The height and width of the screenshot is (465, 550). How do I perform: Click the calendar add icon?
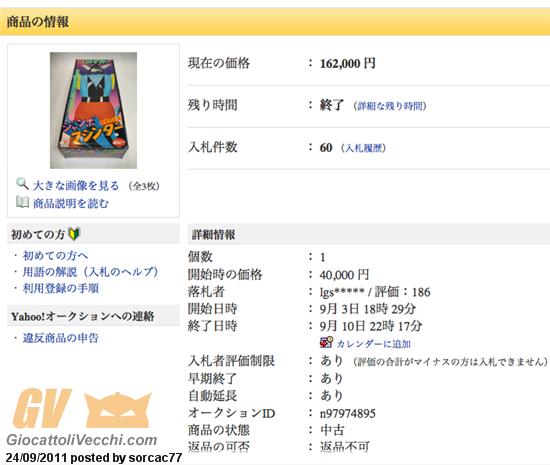[326, 342]
